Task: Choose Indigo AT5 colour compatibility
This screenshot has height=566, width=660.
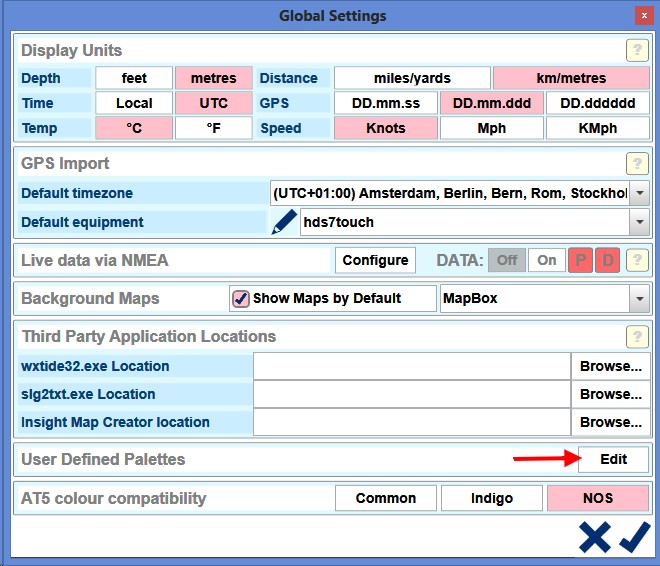Action: (x=492, y=498)
